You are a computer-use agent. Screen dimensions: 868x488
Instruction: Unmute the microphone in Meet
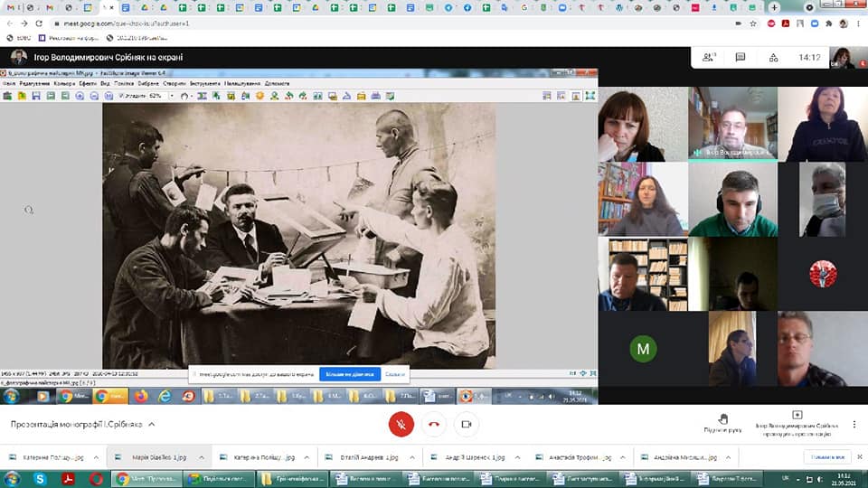401,424
